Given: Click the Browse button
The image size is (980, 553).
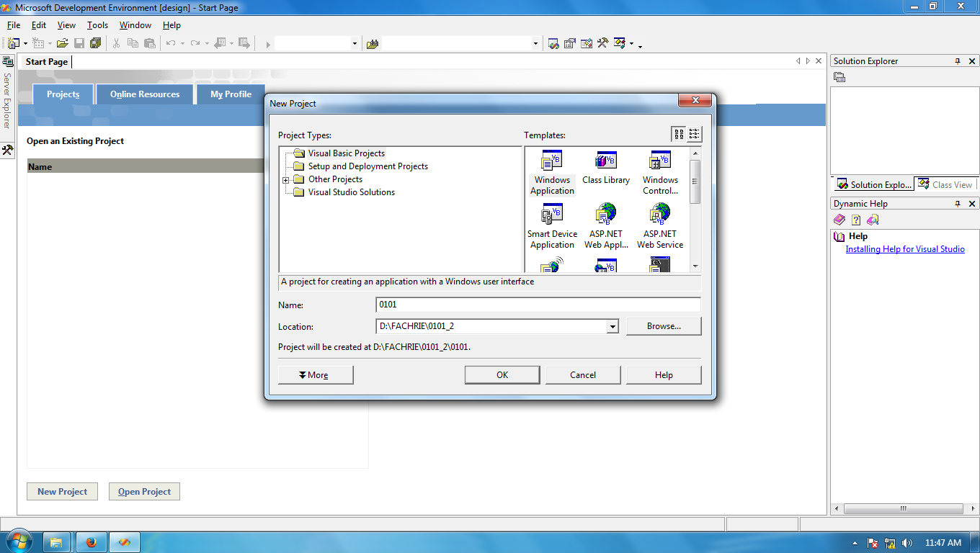Looking at the screenshot, I should click(x=664, y=326).
